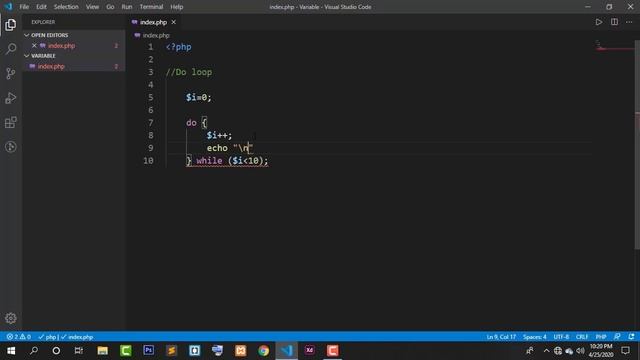Click the '$i++;' statement

click(219, 135)
